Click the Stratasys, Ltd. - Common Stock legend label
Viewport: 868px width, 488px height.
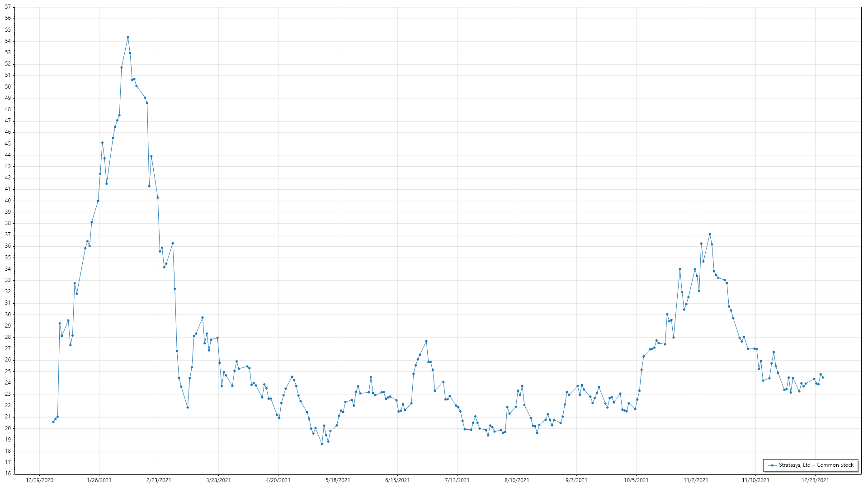tap(816, 465)
